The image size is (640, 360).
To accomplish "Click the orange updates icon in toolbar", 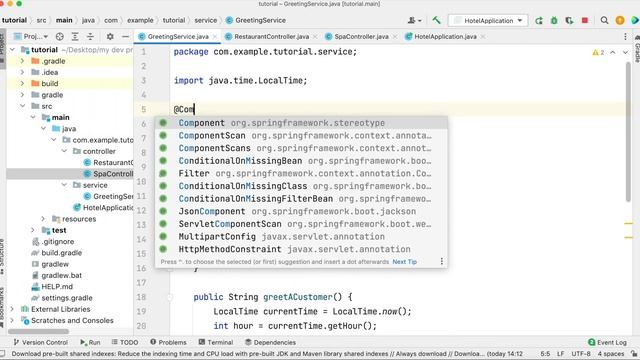I will (620, 20).
